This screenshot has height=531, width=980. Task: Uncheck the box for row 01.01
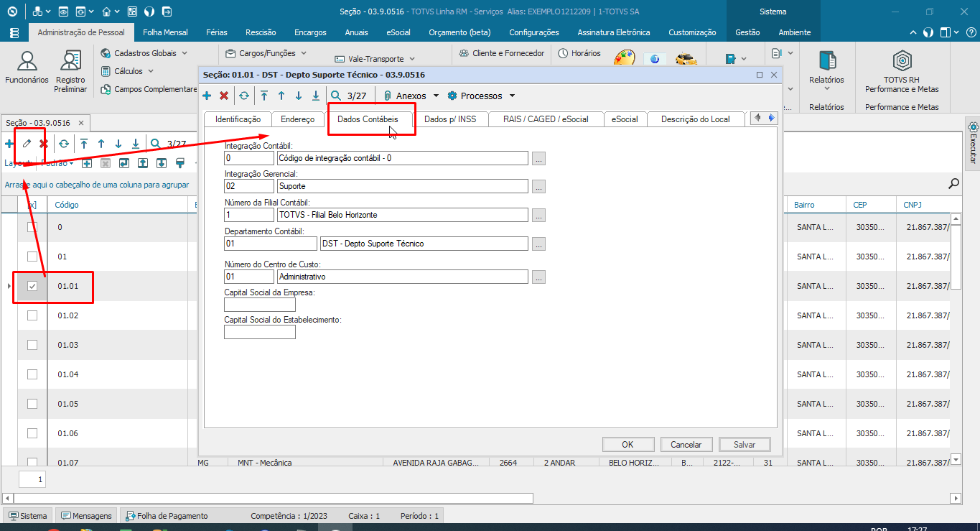point(32,286)
